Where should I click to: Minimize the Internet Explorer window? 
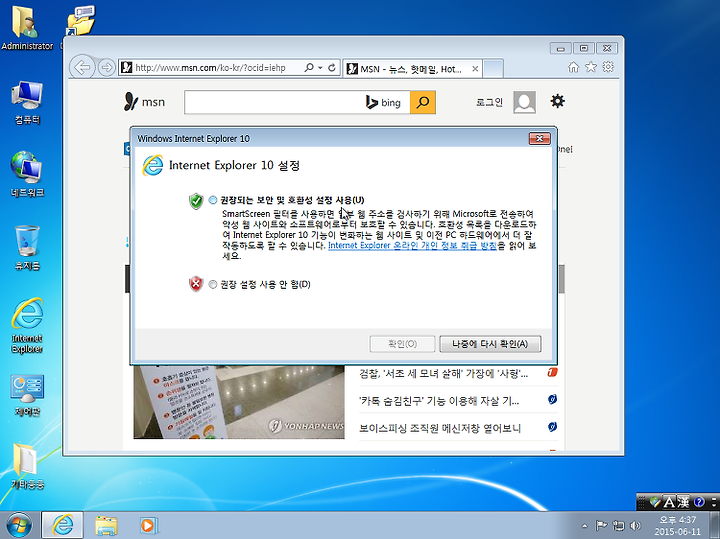coord(560,48)
